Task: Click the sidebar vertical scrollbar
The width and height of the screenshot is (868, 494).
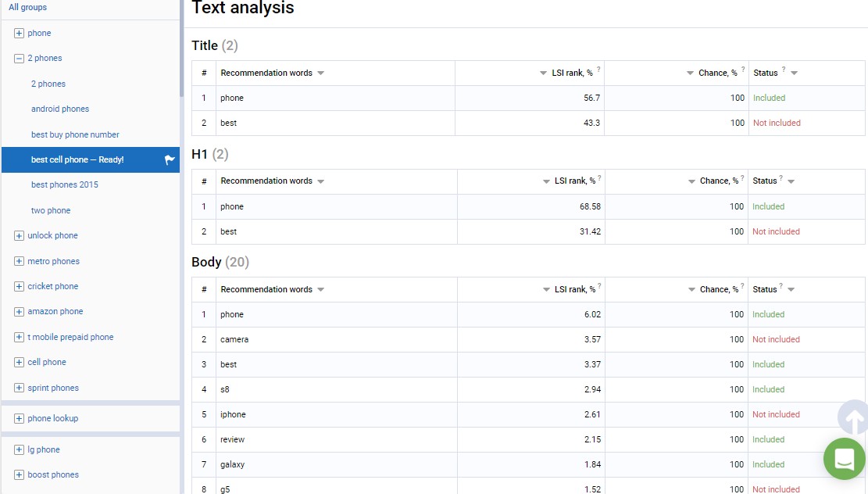Action: (182, 47)
